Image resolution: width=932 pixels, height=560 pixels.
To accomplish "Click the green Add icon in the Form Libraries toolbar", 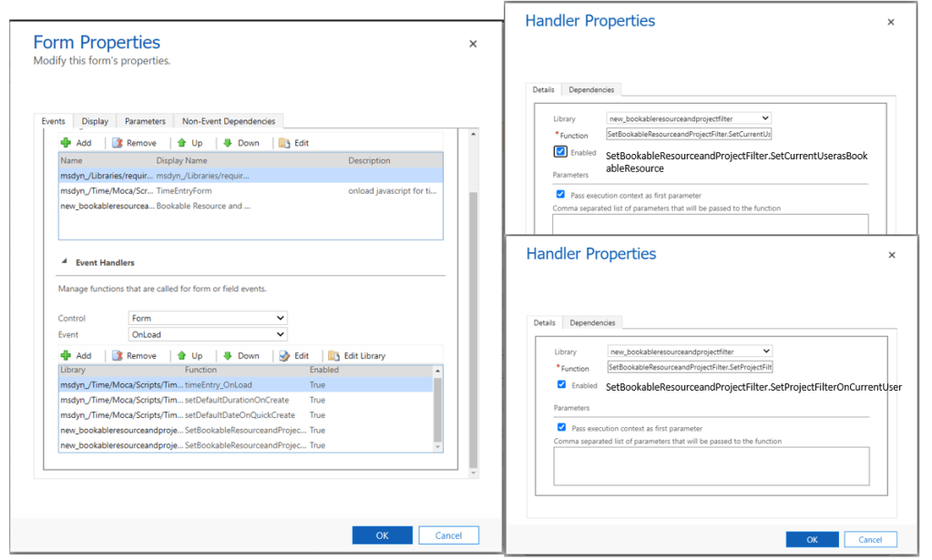I will [x=66, y=143].
